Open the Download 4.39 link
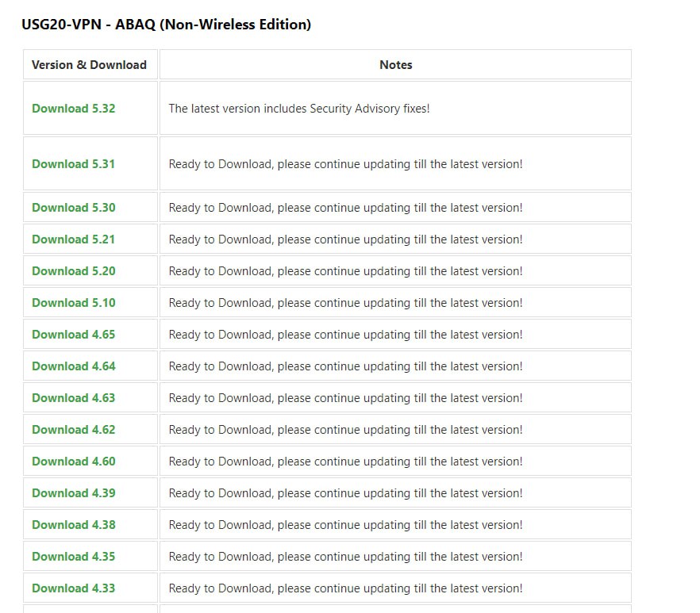 (x=73, y=493)
